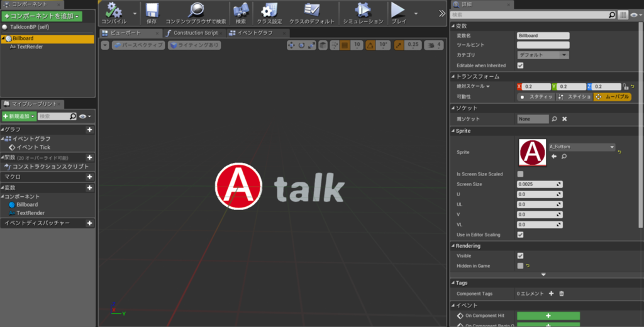Toggle world/local coordinate icon in viewport
This screenshot has height=327, width=644.
pos(323,45)
